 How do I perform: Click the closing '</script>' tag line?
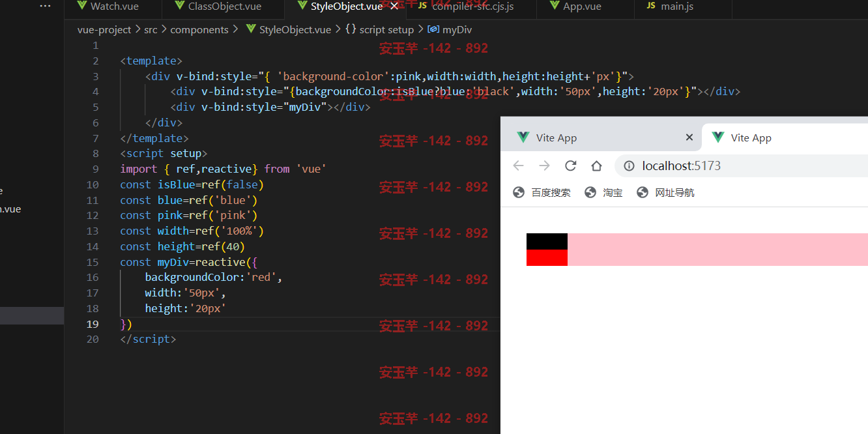(148, 339)
